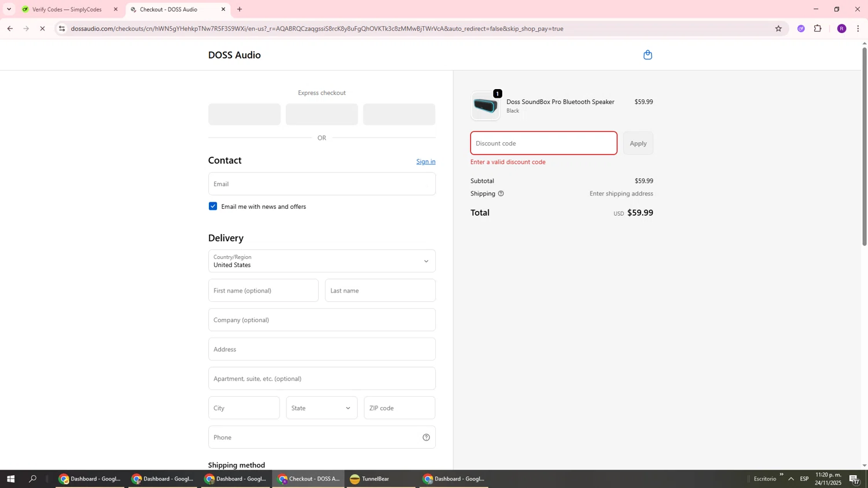Open the shopping bag cart icon
This screenshot has width=868, height=488.
648,55
